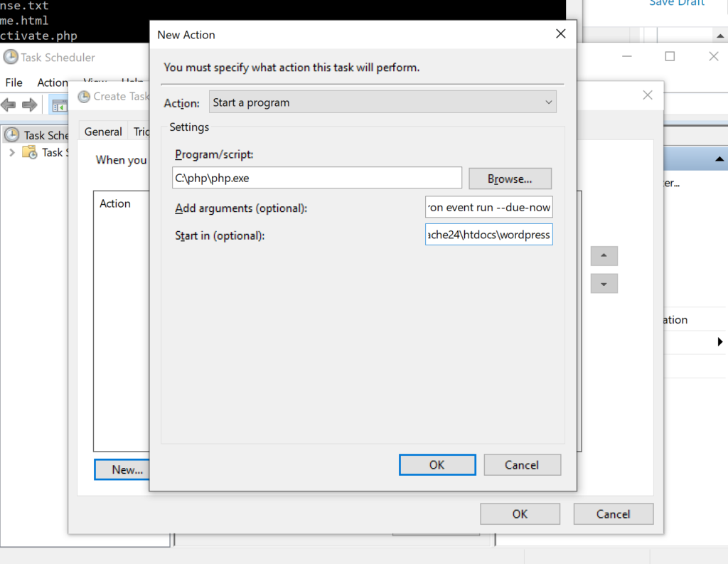Screen dimensions: 728x564
Task: Click the Save Draft link
Action: 676,4
